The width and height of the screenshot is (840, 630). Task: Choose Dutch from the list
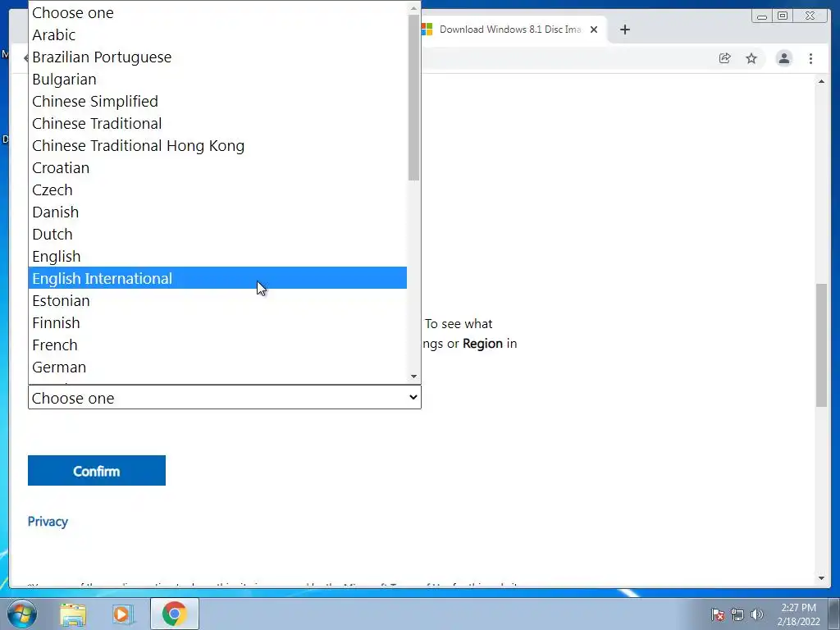click(x=217, y=234)
